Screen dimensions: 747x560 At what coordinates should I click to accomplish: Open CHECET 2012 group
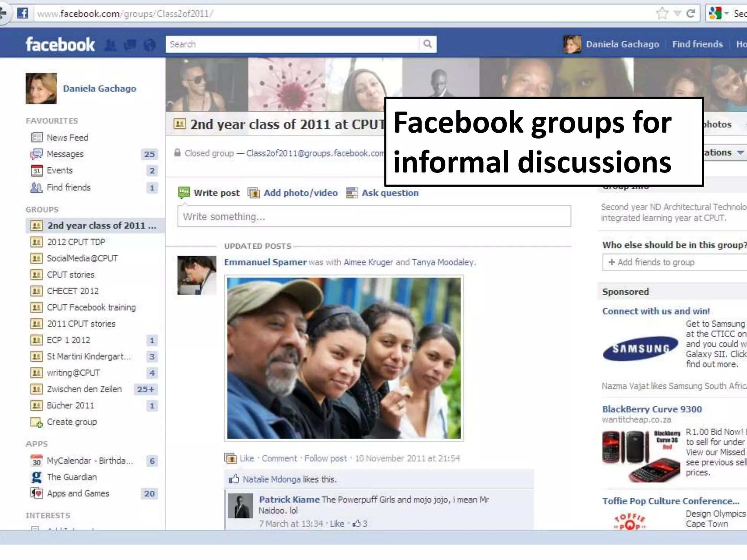(x=73, y=291)
